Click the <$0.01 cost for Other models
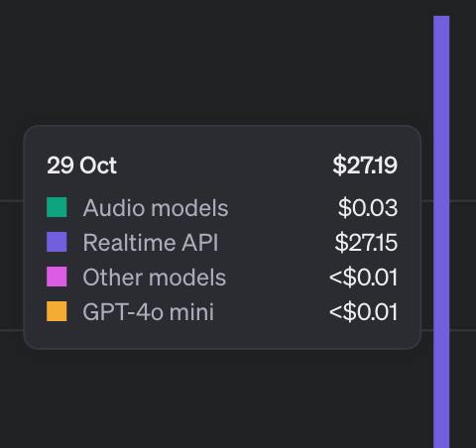 pyautogui.click(x=363, y=278)
